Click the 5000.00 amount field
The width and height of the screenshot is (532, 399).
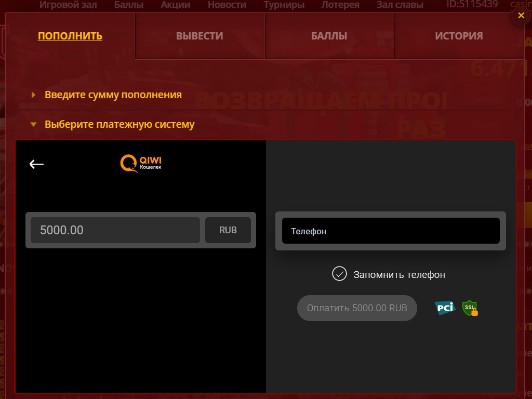pyautogui.click(x=115, y=230)
